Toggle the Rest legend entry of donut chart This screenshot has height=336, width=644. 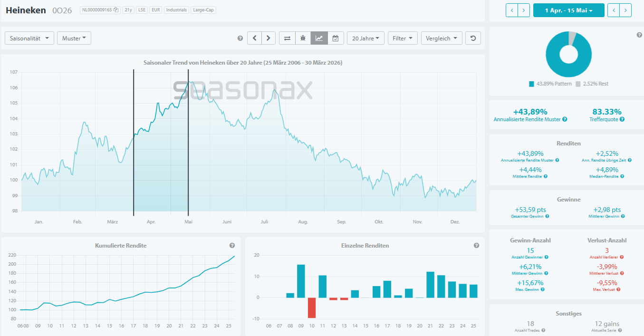592,84
